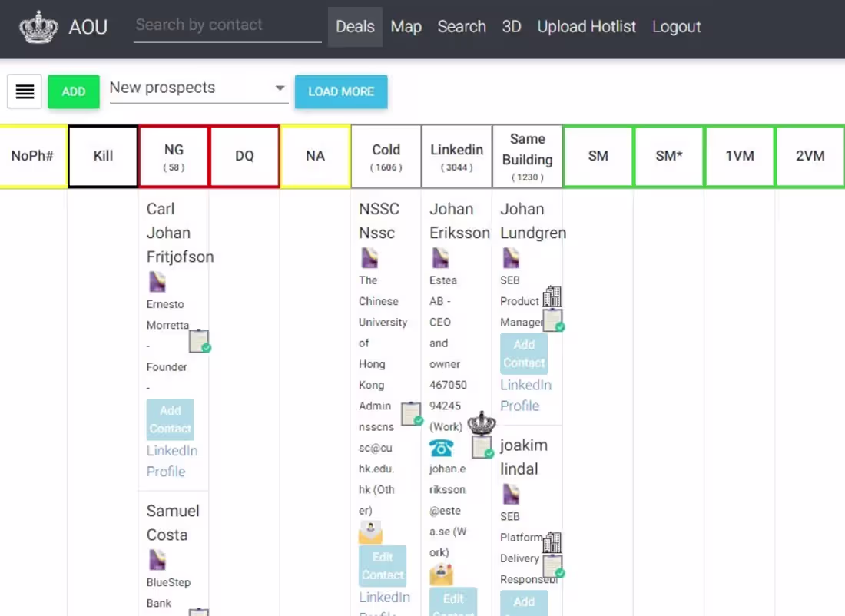Click the name Samuel Costa
The width and height of the screenshot is (845, 616).
click(x=173, y=523)
